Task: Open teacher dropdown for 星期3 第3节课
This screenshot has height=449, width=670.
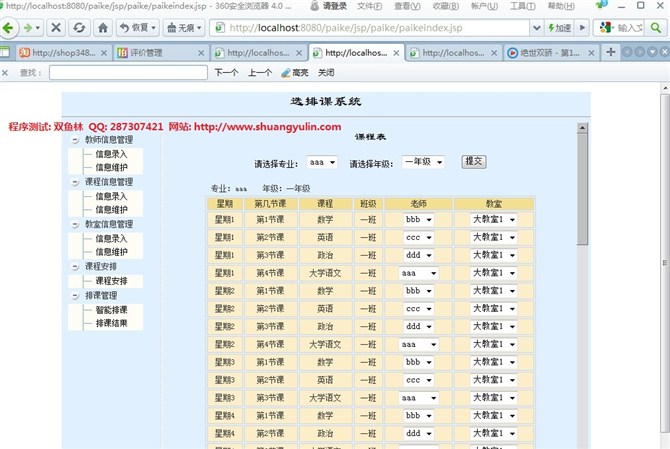Action: click(x=419, y=398)
